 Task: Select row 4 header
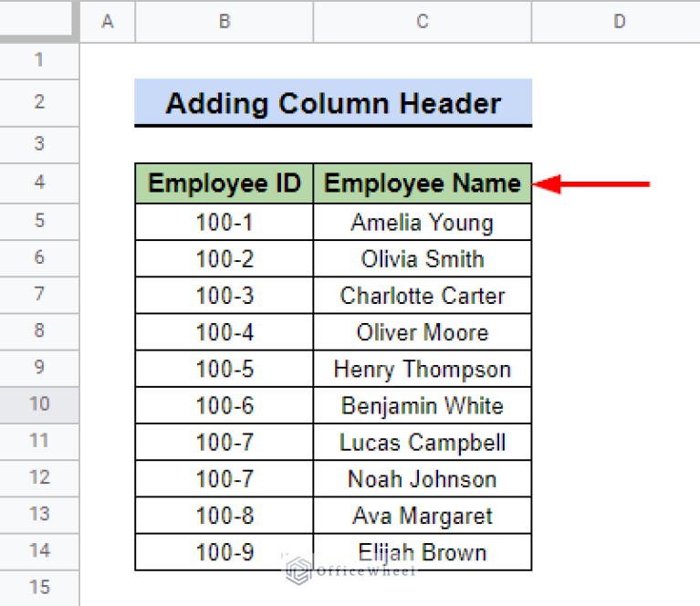39,183
